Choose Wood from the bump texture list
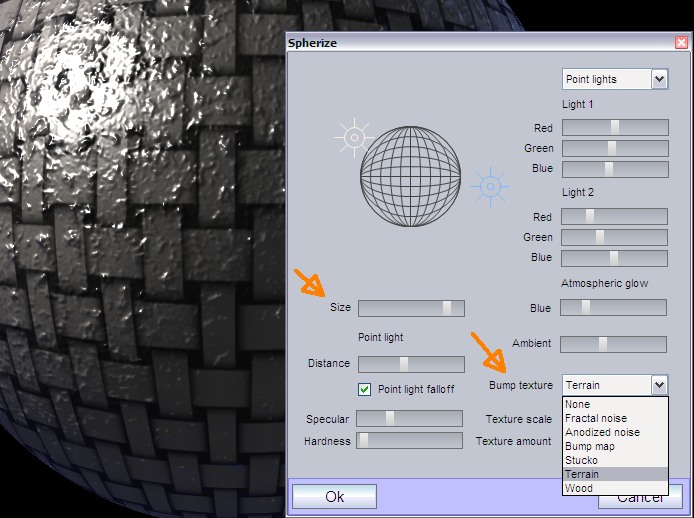 pos(615,488)
